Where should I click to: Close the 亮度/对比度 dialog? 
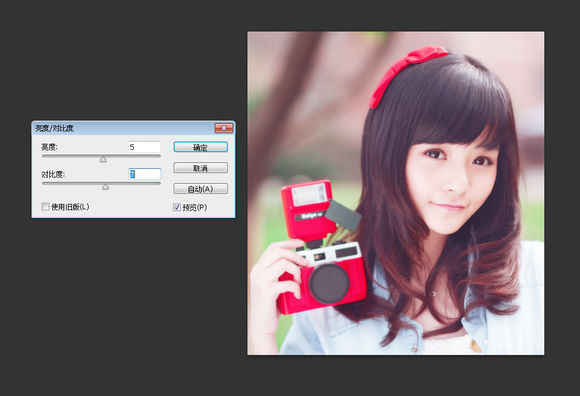click(x=224, y=128)
